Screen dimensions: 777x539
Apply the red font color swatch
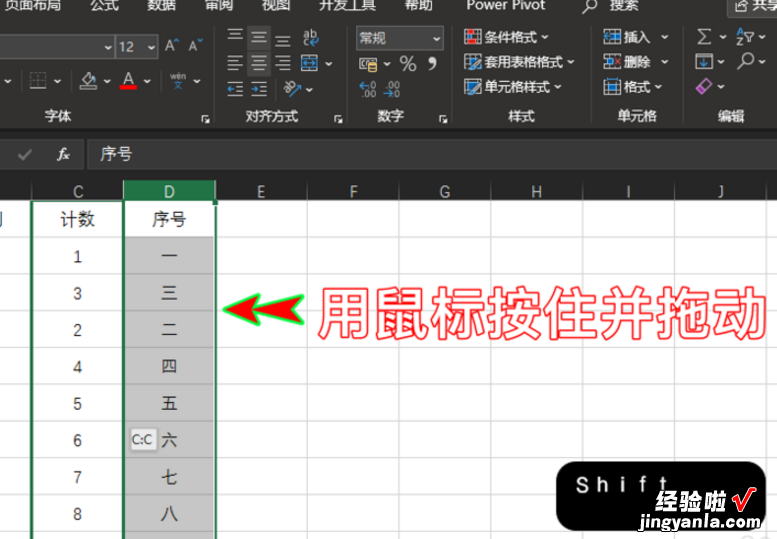tap(128, 81)
